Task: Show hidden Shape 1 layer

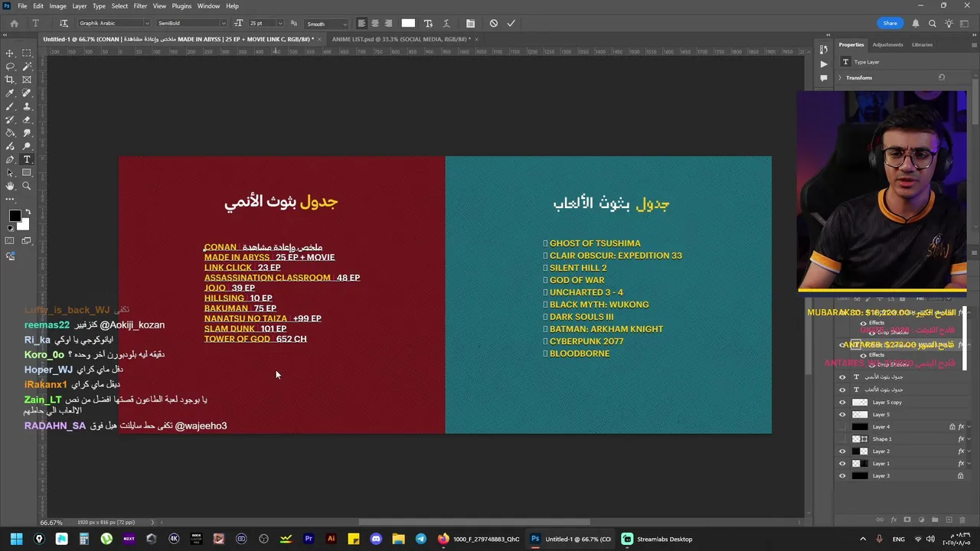Action: click(x=843, y=439)
